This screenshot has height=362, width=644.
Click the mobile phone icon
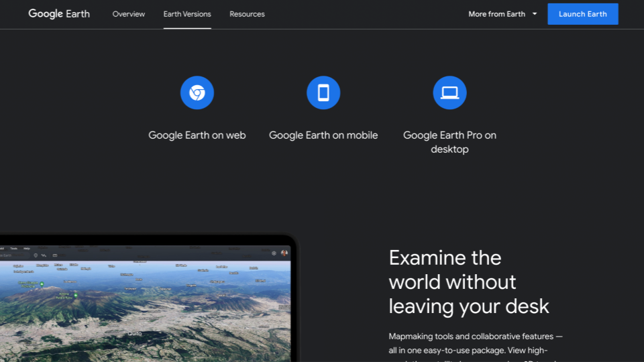pyautogui.click(x=323, y=93)
